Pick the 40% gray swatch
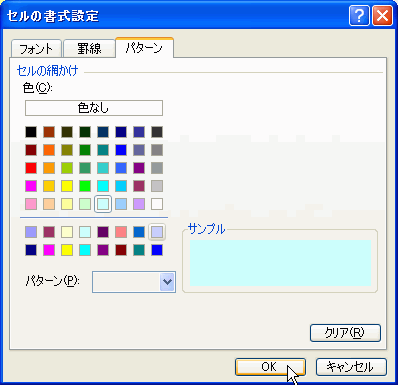The image size is (398, 385). coord(157,168)
